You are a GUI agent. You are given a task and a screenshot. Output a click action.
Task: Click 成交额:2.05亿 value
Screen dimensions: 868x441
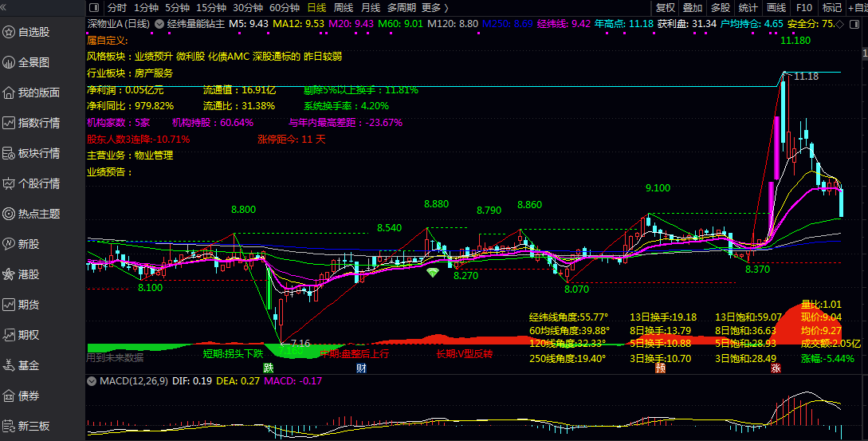[x=831, y=344]
